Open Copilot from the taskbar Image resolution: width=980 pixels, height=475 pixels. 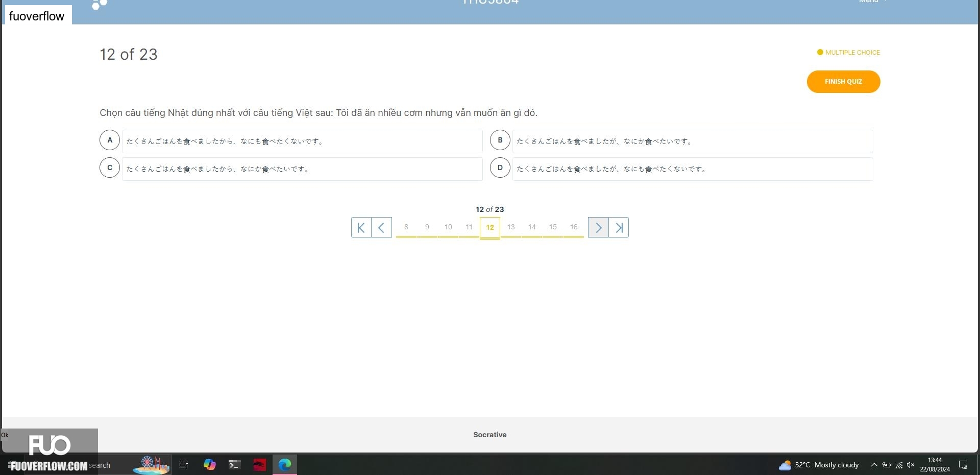tap(209, 465)
